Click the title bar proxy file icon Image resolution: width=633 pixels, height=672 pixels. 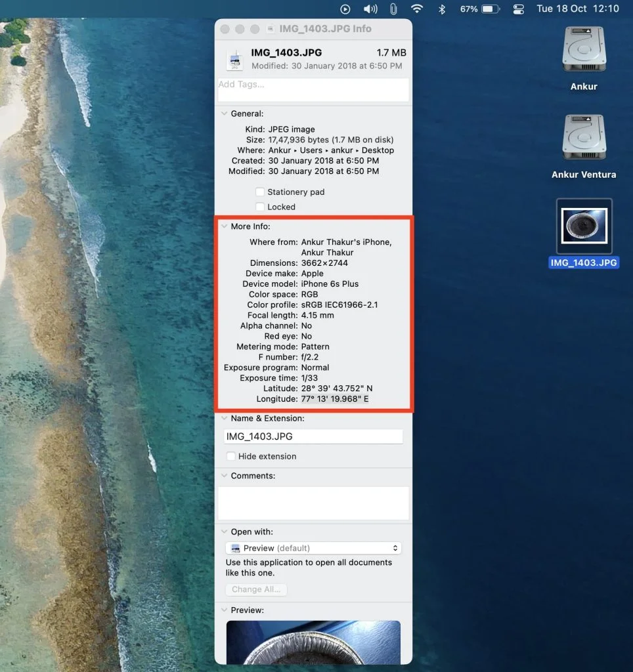click(270, 29)
